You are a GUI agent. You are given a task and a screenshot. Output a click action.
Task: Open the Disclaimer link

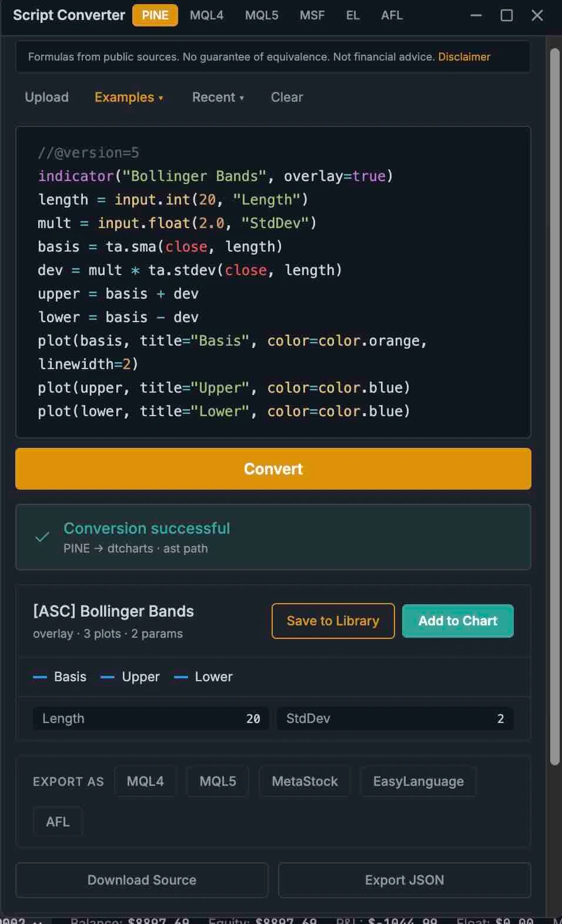[x=464, y=57]
